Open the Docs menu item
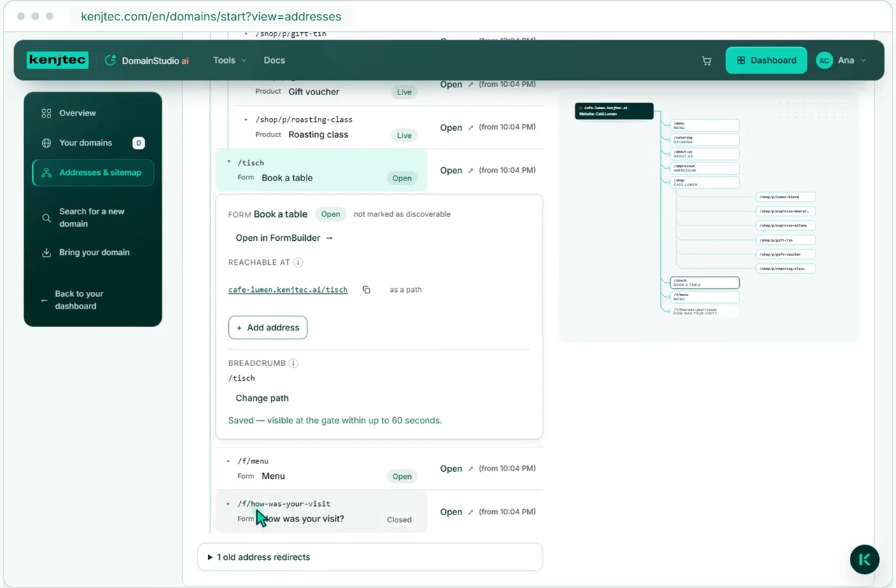The image size is (896, 588). pos(274,60)
